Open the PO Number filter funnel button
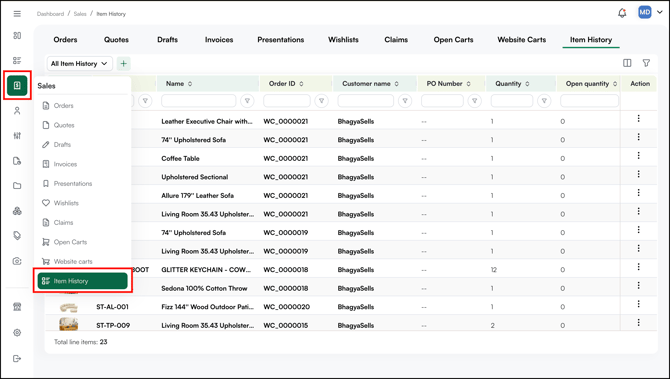The height and width of the screenshot is (379, 670). pyautogui.click(x=474, y=101)
